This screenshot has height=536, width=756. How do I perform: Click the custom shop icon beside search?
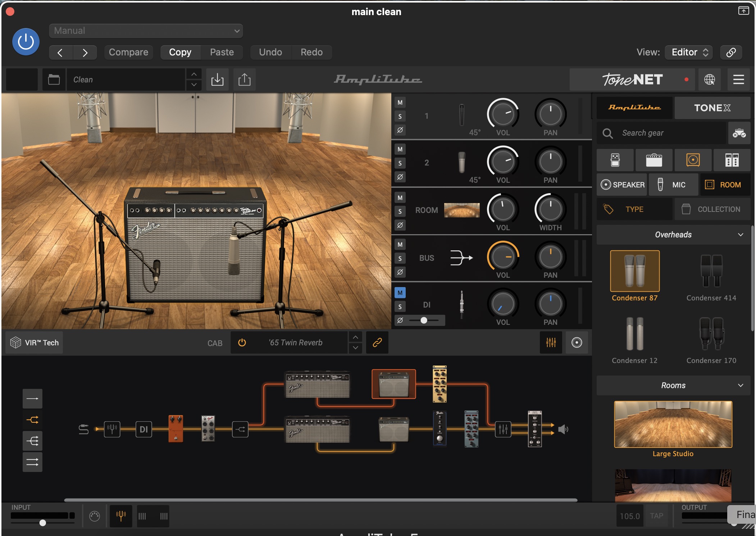tap(739, 133)
